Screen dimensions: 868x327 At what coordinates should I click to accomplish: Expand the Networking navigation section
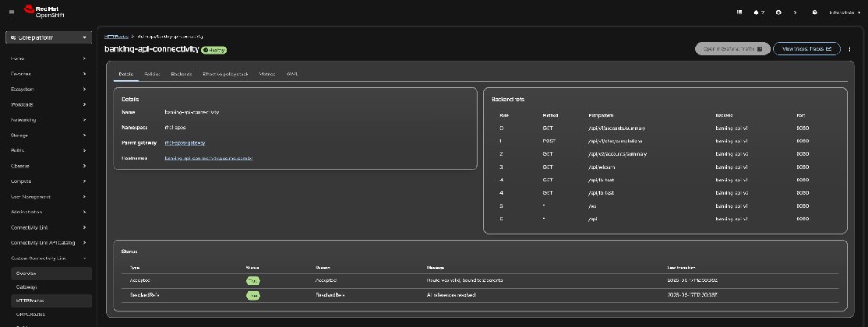point(48,119)
